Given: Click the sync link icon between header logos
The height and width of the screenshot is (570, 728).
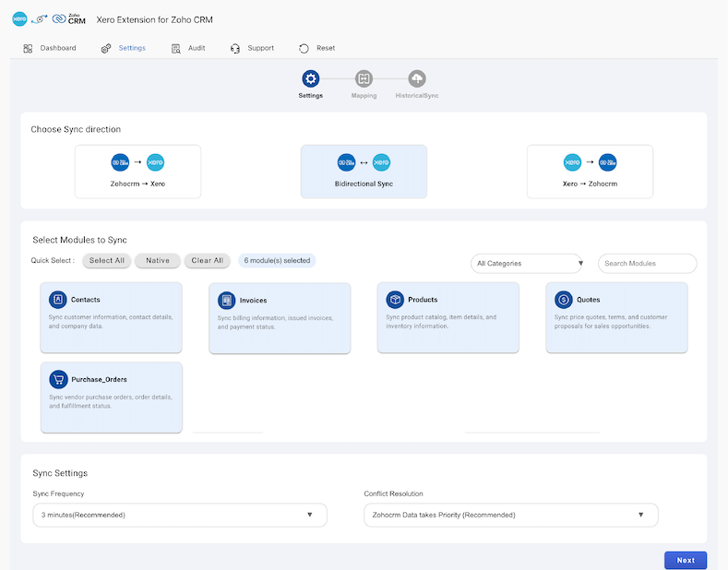Looking at the screenshot, I should 40,19.
